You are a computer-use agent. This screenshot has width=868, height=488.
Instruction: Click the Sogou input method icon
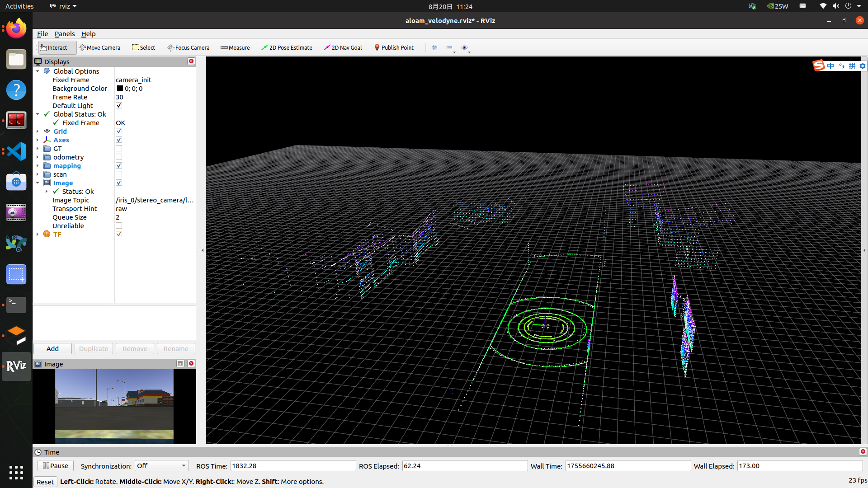819,66
